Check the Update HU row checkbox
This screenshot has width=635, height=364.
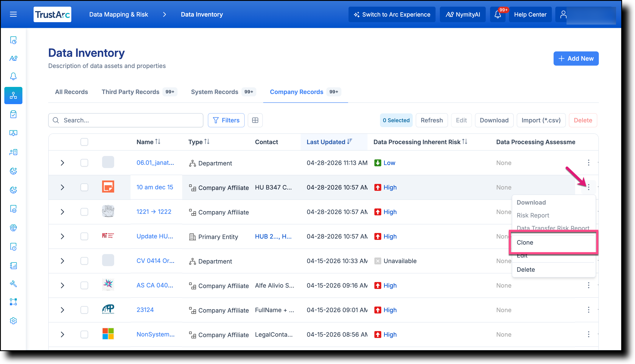pyautogui.click(x=84, y=236)
